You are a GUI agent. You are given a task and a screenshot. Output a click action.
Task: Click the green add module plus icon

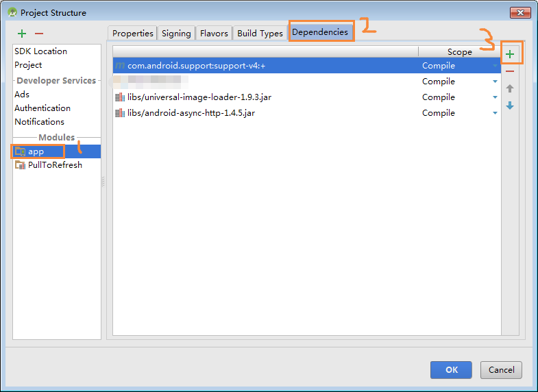click(x=22, y=34)
